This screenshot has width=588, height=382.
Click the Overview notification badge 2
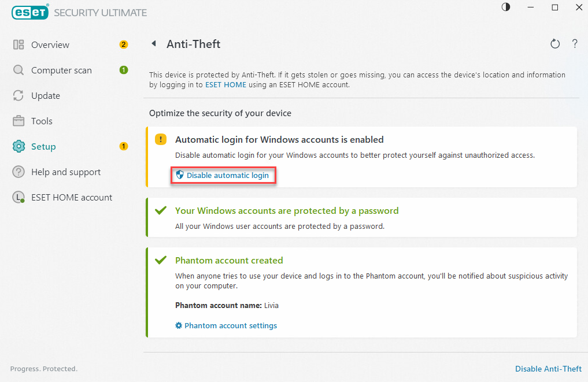click(123, 44)
